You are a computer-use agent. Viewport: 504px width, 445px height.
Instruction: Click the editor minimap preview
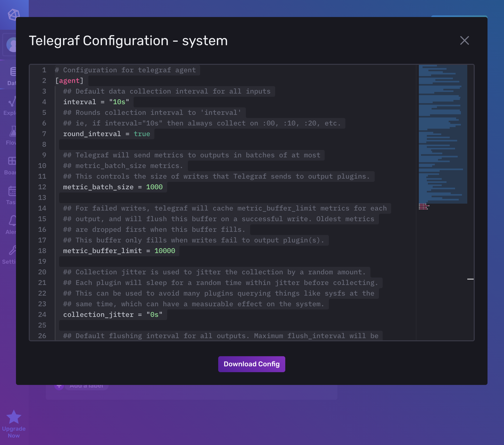point(443,133)
